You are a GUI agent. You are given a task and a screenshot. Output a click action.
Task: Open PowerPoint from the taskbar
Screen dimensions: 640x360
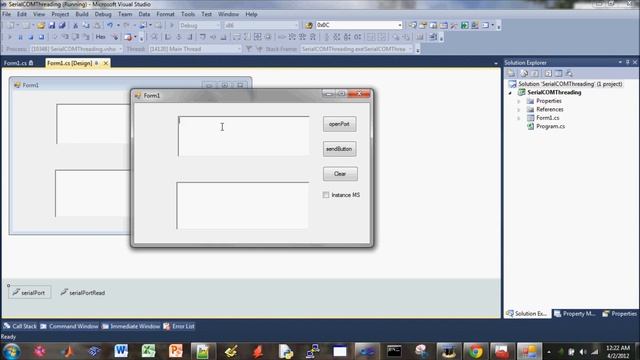[x=176, y=351]
